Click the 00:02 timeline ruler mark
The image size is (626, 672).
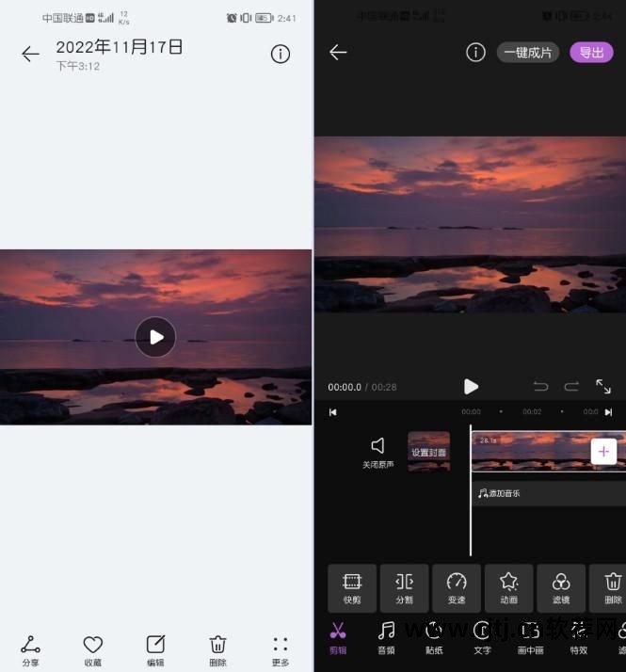(532, 412)
